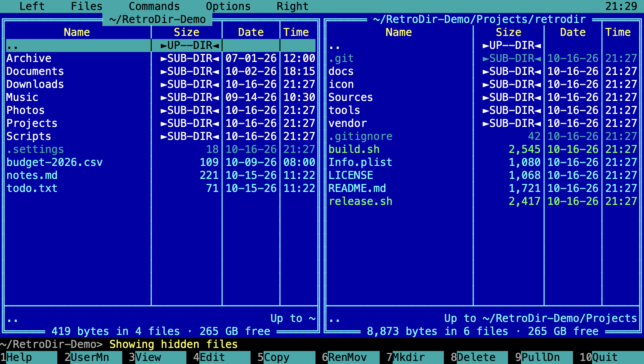Select the Music folder in left panel
This screenshot has width=644, height=364.
(161, 97)
